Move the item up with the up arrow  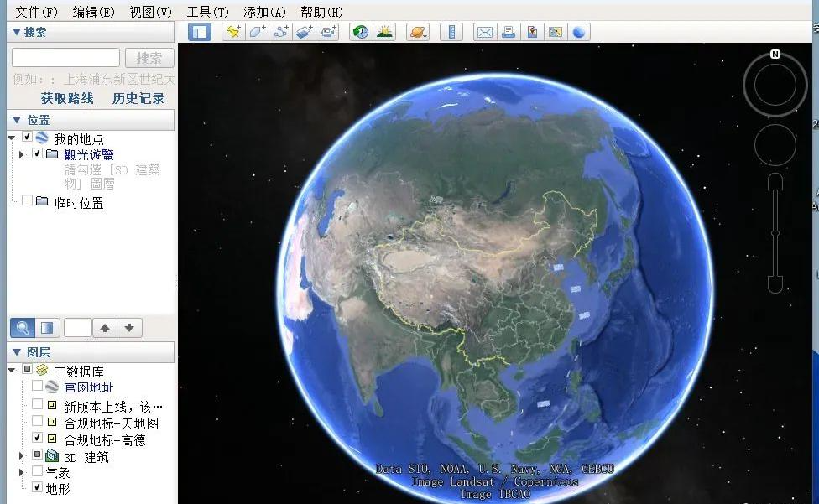click(105, 328)
